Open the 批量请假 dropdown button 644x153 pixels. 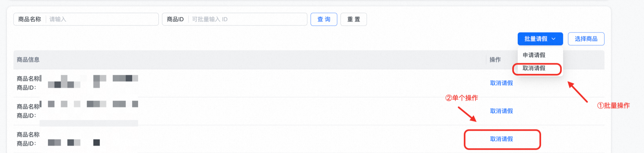(x=536, y=39)
